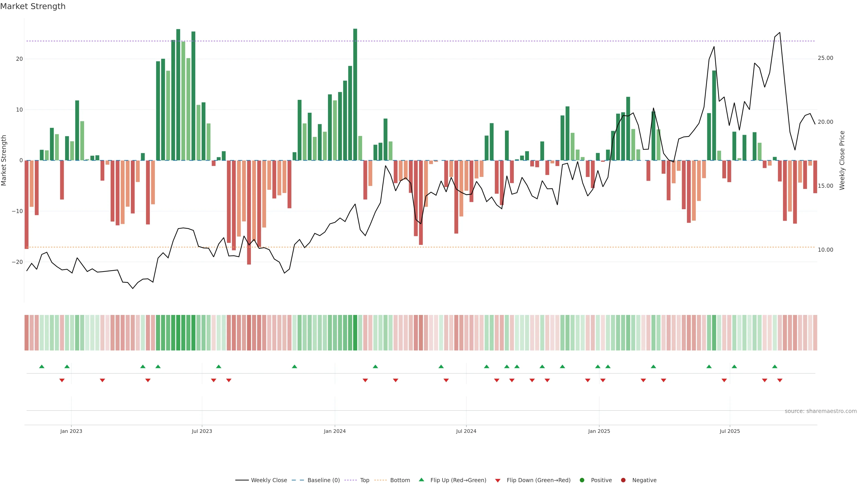Screen dimensions: 868x488
Task: Click the Weekly Close Price axis title
Action: coord(842,160)
